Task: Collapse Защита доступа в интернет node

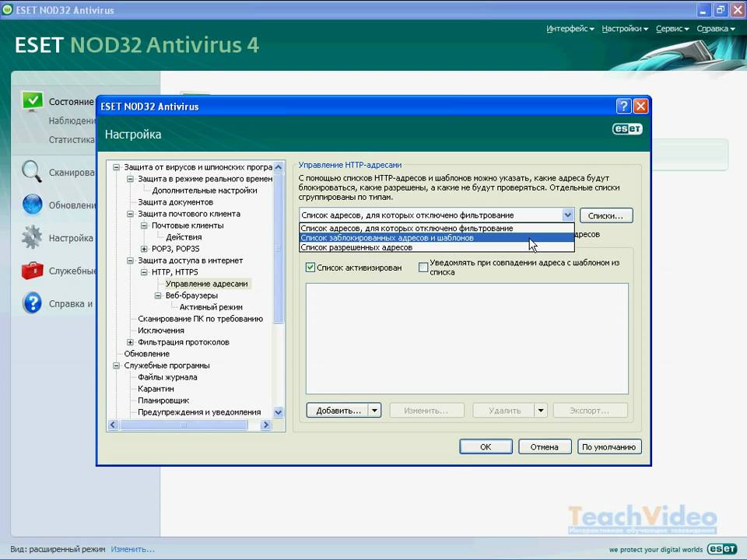Action: click(x=130, y=261)
